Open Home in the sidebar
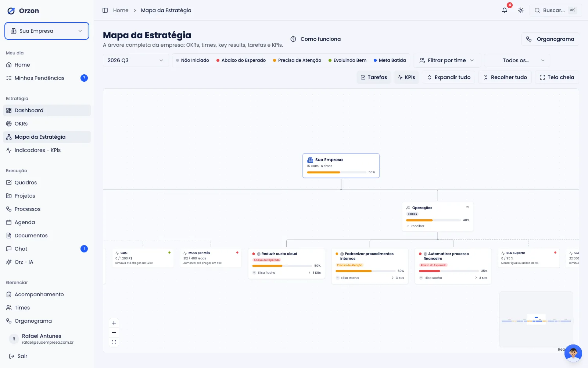 click(47, 65)
